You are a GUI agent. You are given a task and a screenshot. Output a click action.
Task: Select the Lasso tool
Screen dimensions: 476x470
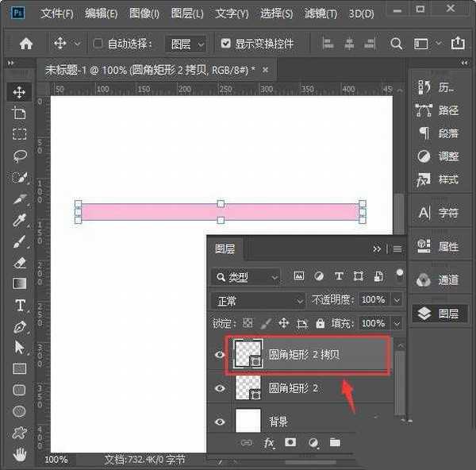click(20, 156)
